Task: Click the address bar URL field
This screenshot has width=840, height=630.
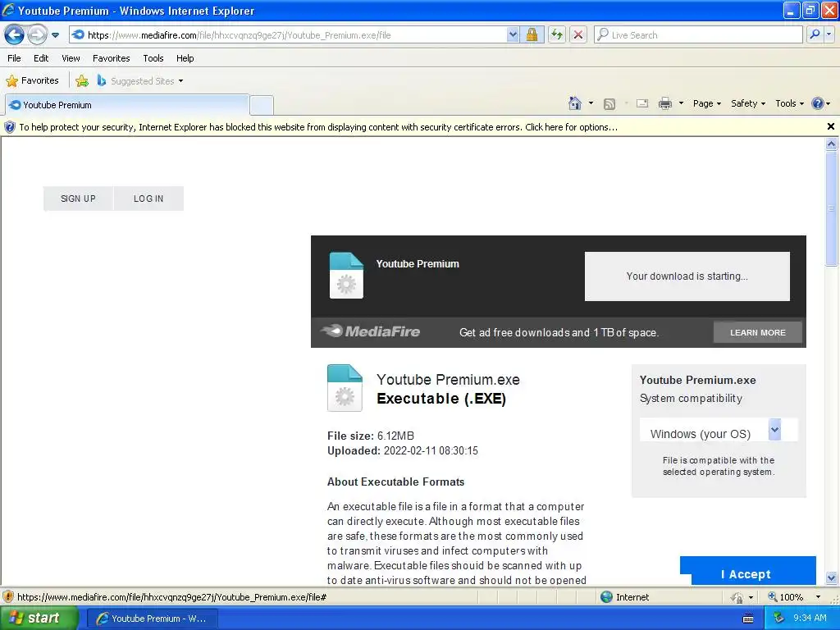Action: point(290,34)
